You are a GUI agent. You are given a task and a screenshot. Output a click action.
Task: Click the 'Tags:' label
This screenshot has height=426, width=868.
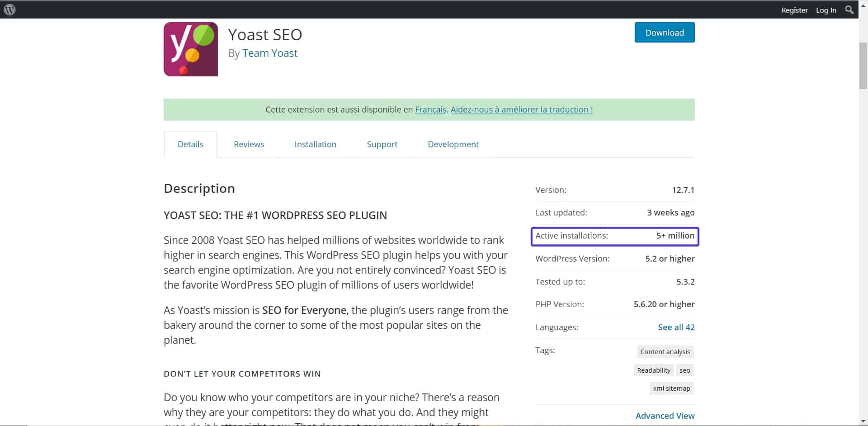(545, 350)
